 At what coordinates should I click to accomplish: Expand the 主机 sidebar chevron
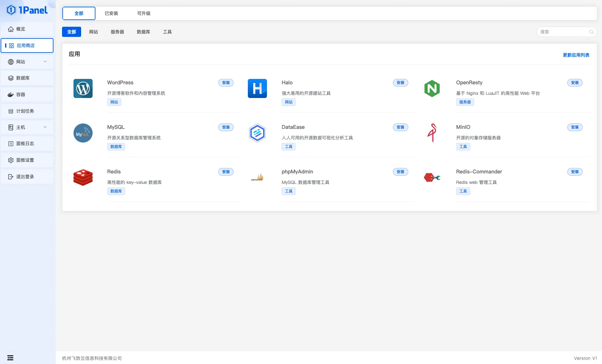click(45, 127)
